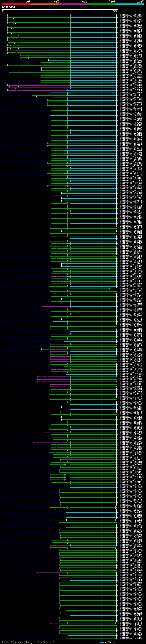Select label UniRef100_Q8DIX7

point(131,128)
